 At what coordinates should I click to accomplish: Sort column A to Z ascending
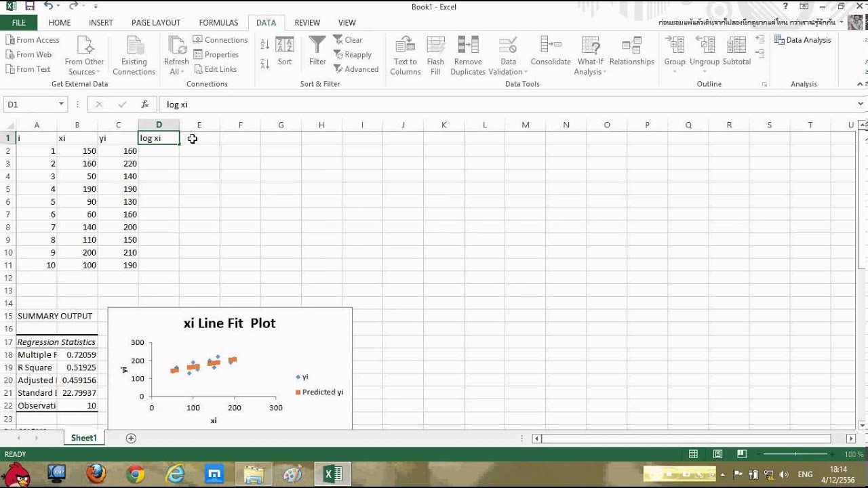point(265,45)
